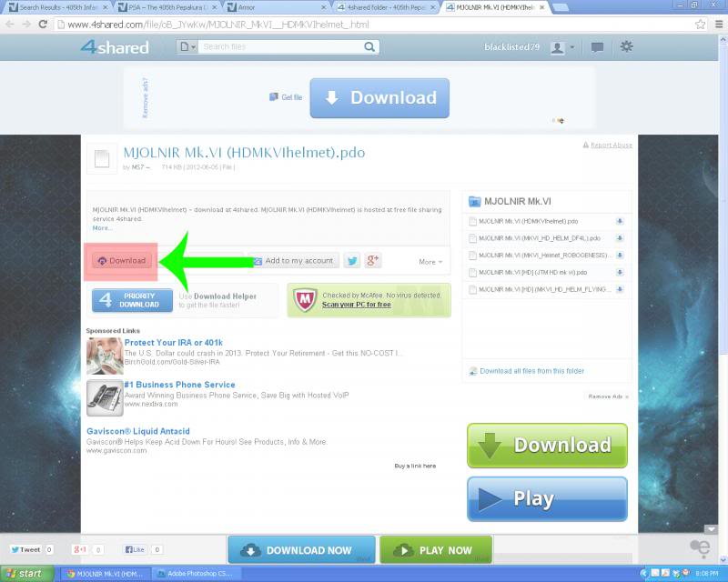Expand the user account dropdown by the avatar
Image resolution: width=728 pixels, height=582 pixels.
coord(572,47)
